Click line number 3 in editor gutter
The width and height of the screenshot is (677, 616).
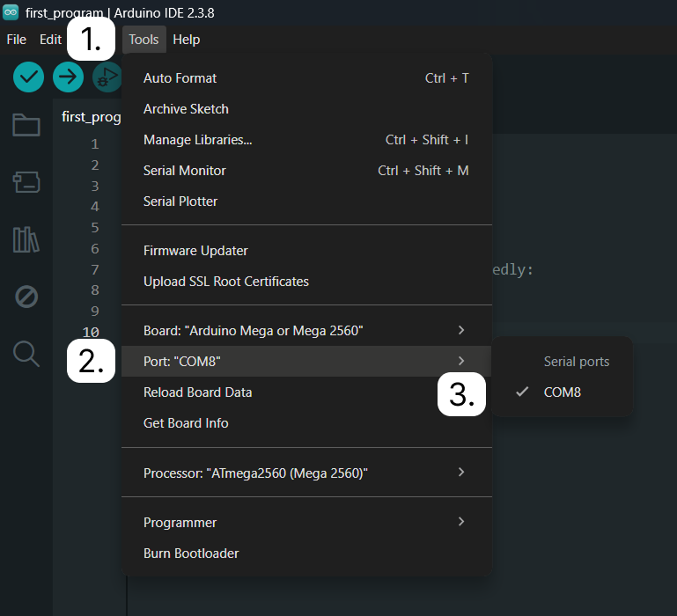click(95, 186)
